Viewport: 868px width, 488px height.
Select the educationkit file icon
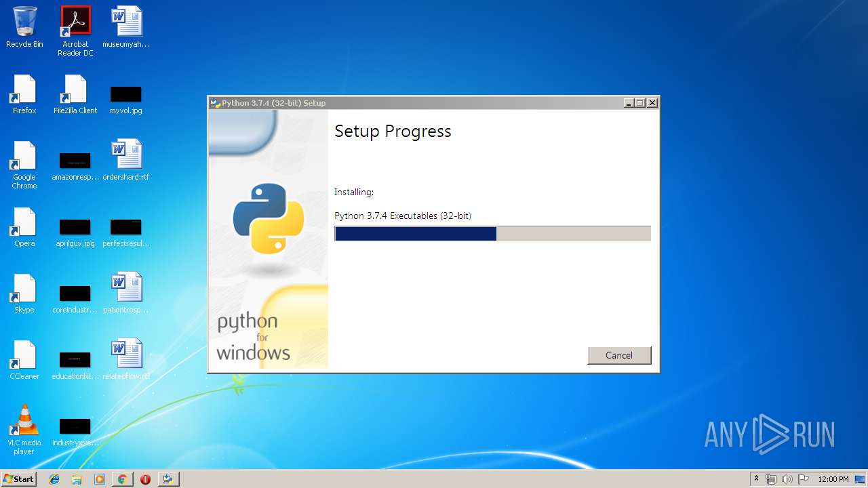tap(75, 366)
